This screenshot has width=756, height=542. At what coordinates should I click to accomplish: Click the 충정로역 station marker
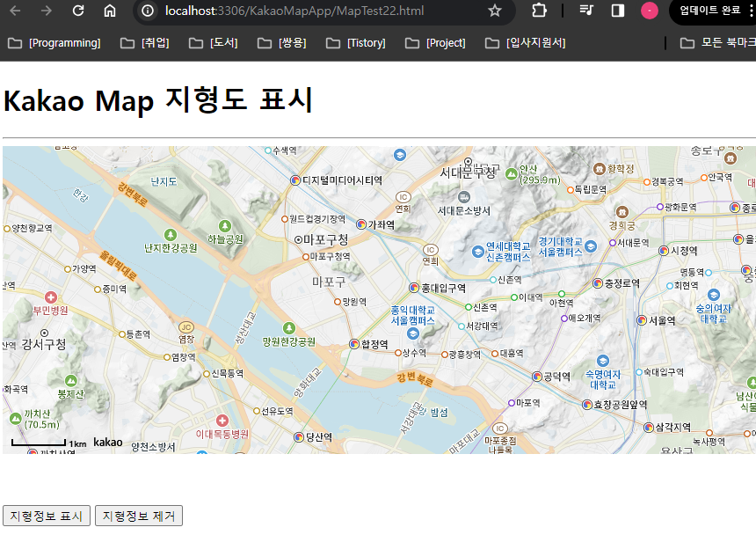598,282
